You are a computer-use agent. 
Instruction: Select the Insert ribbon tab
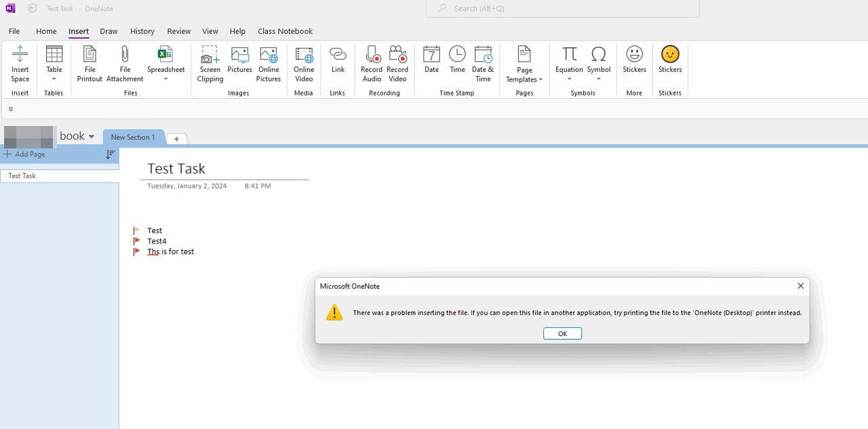tap(79, 31)
